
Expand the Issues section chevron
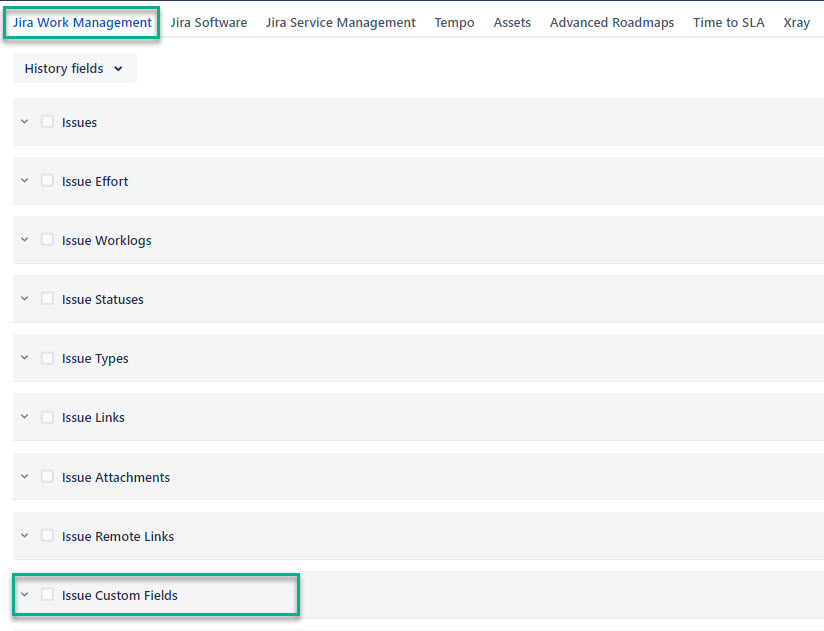25,122
